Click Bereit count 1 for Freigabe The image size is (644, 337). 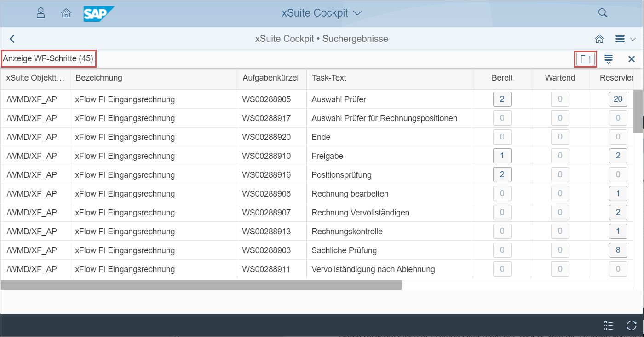(x=502, y=156)
